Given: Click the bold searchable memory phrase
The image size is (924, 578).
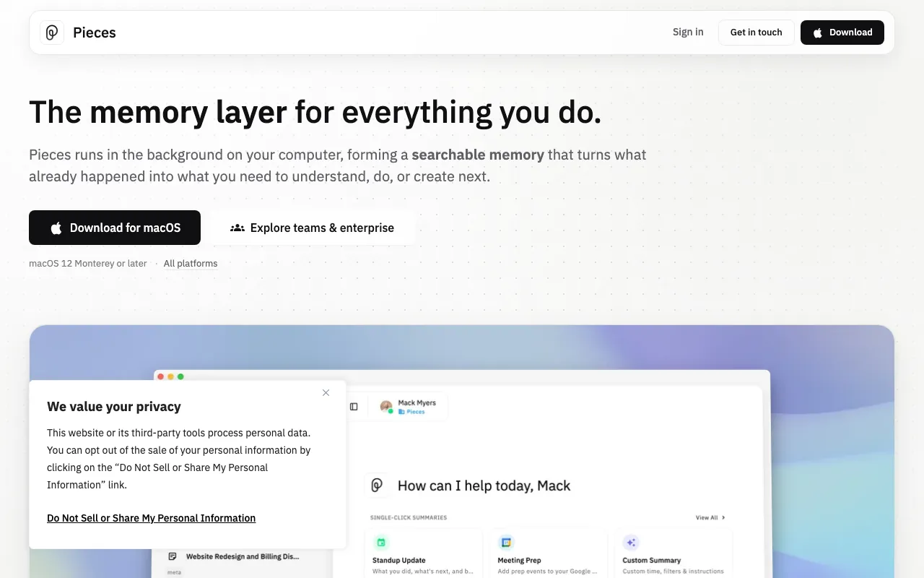Looking at the screenshot, I should point(478,155).
